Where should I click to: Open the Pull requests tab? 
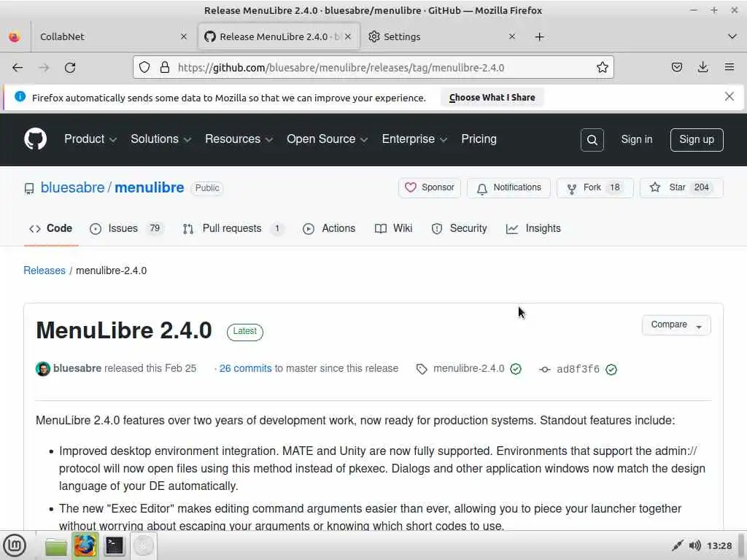[233, 228]
